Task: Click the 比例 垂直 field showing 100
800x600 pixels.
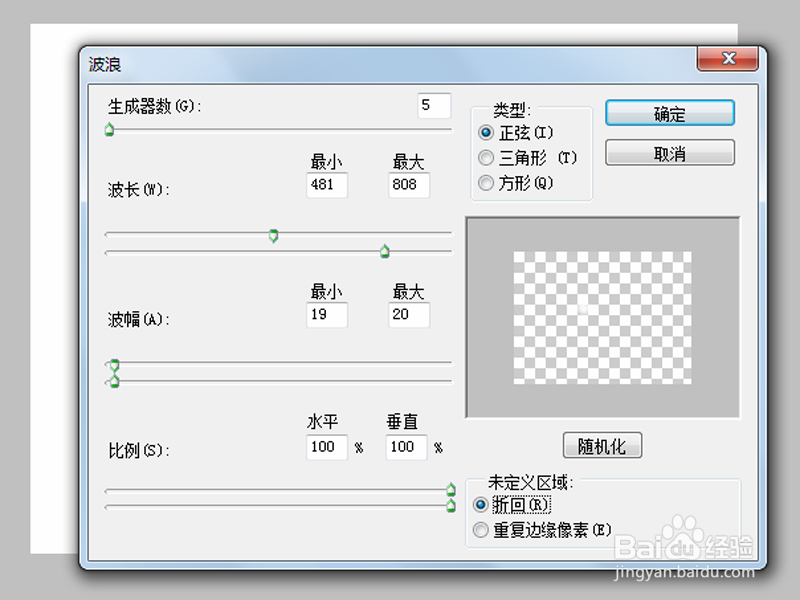Action: (406, 447)
